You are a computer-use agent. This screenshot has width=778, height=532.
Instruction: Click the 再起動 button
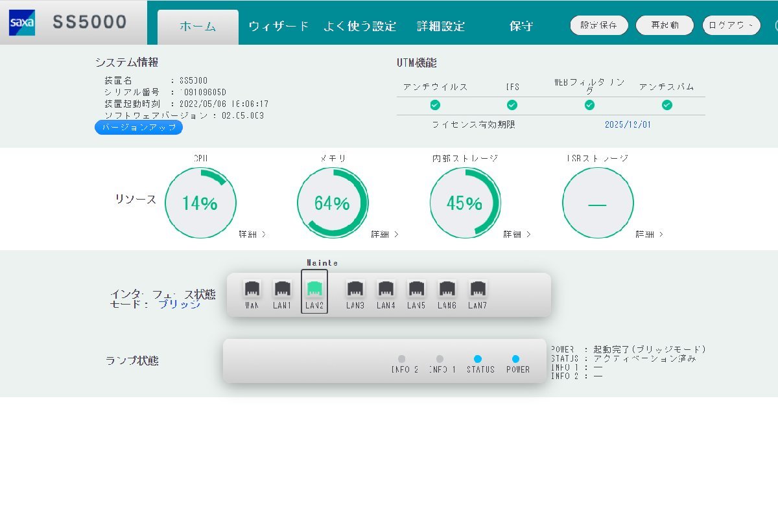(665, 25)
